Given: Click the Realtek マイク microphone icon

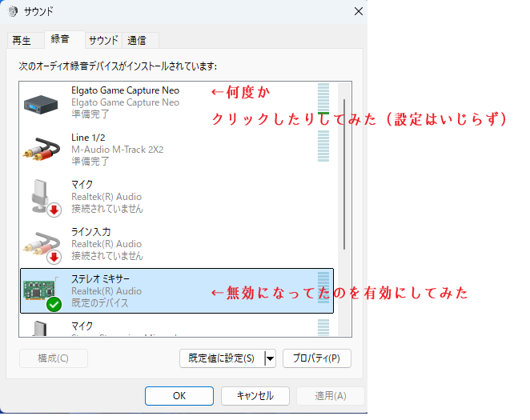Looking at the screenshot, I should 41,197.
